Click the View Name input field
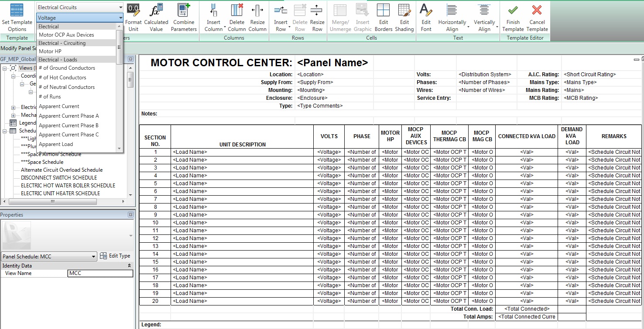Image resolution: width=644 pixels, height=329 pixels. pos(100,273)
